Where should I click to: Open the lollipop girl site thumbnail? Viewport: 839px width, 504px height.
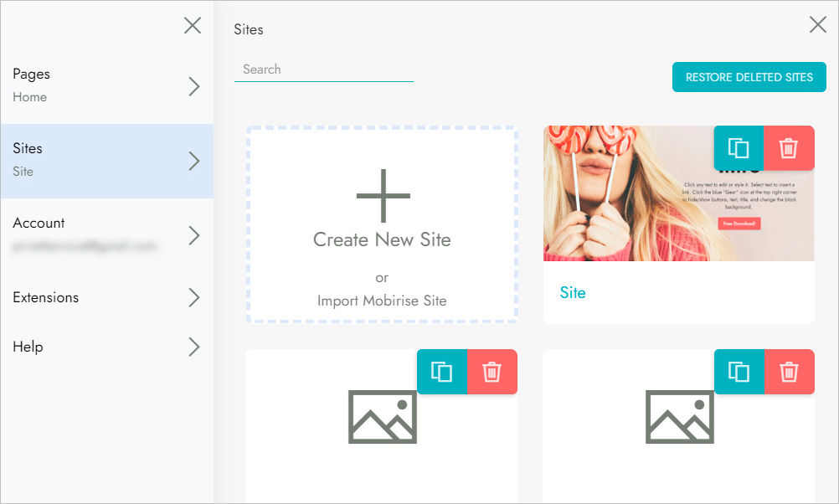click(x=628, y=201)
